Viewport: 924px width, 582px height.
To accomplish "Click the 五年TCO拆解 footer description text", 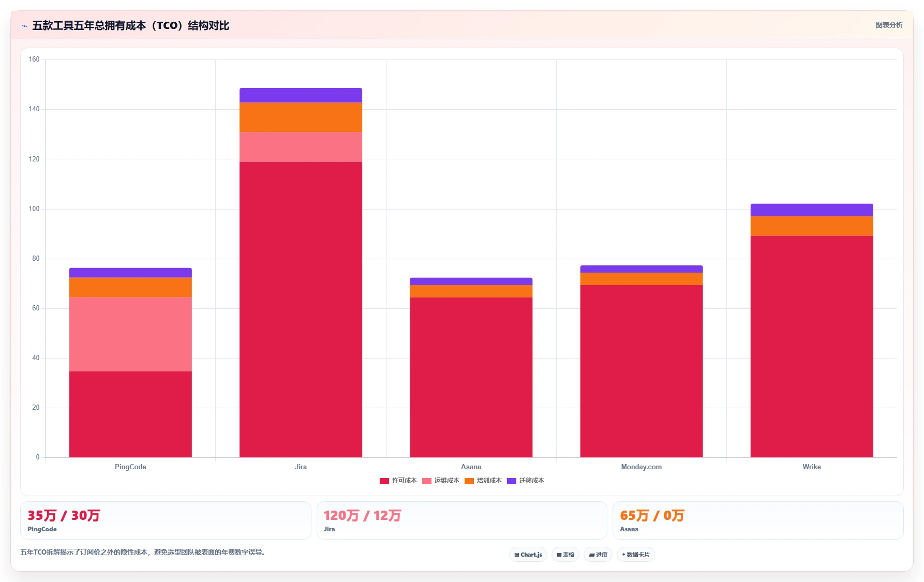I will point(143,552).
